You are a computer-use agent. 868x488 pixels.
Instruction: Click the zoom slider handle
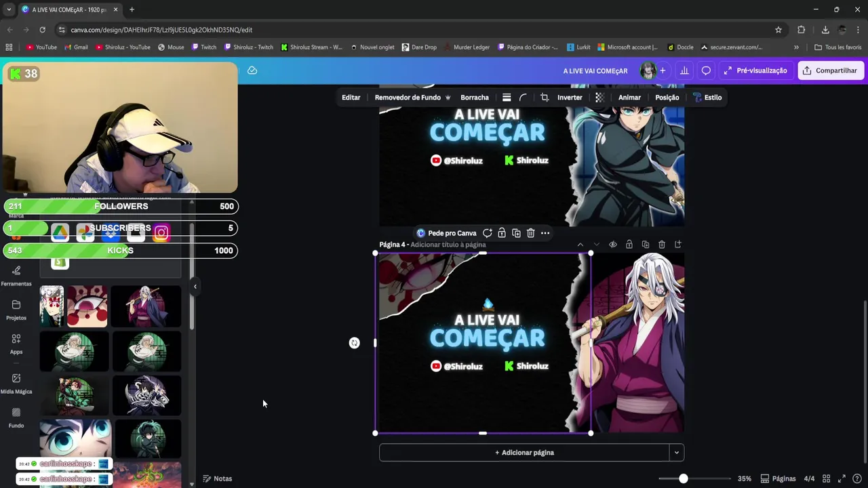pyautogui.click(x=684, y=479)
